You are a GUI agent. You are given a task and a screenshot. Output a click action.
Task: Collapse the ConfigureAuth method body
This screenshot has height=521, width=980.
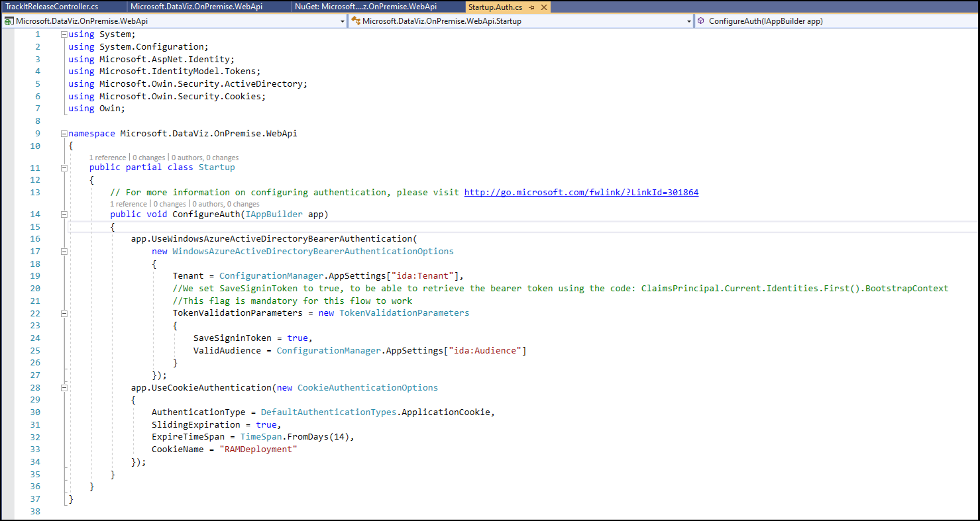(64, 214)
